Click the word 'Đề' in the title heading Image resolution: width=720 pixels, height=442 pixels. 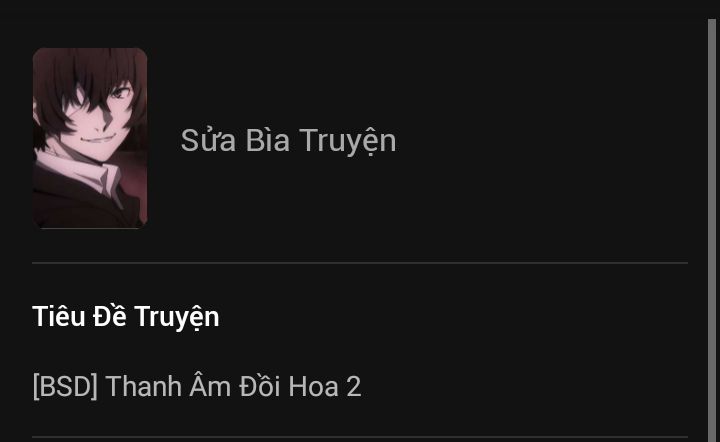click(110, 316)
